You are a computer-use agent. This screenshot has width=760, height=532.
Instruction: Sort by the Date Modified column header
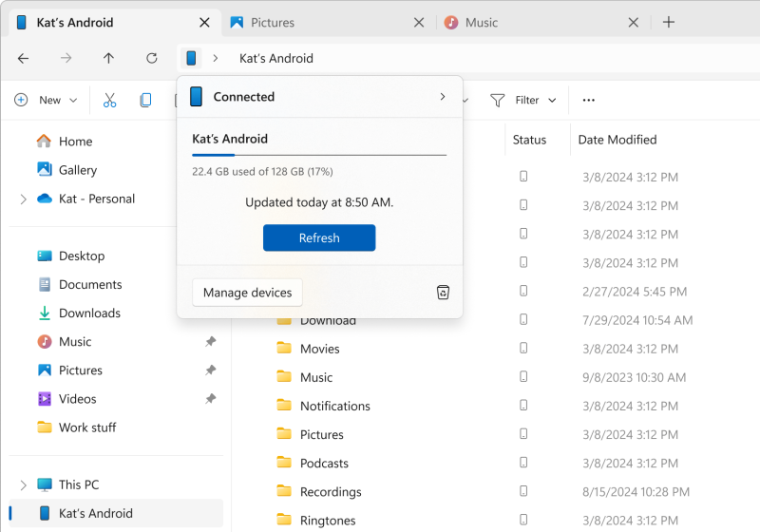coord(617,140)
